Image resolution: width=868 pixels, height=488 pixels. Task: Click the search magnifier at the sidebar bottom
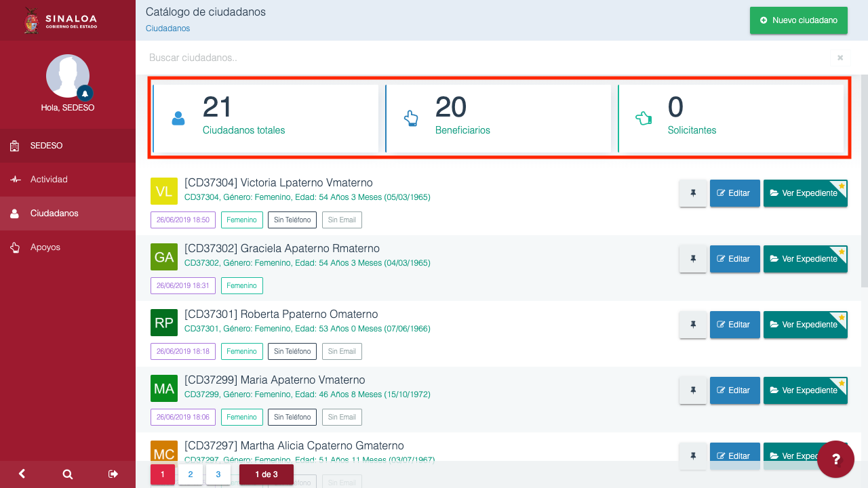coord(68,474)
